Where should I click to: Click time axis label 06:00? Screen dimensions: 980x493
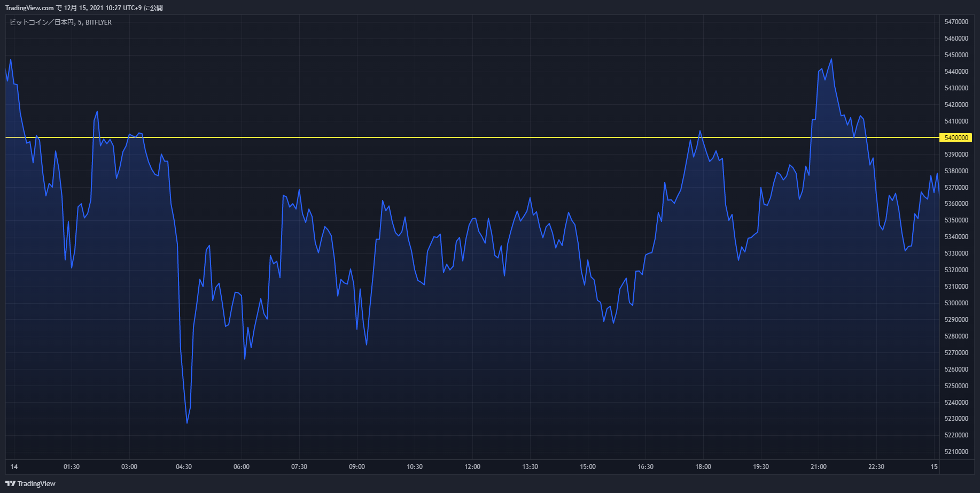coord(242,467)
